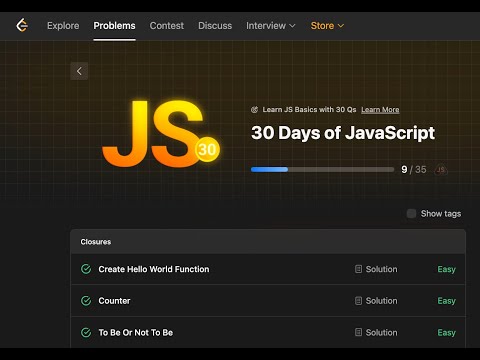Open the Create Hello World Function problem
This screenshot has width=480, height=360.
coord(154,269)
